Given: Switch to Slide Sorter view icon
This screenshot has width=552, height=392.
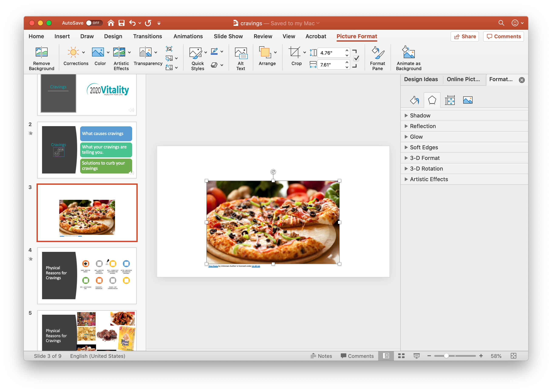Looking at the screenshot, I should coord(401,356).
